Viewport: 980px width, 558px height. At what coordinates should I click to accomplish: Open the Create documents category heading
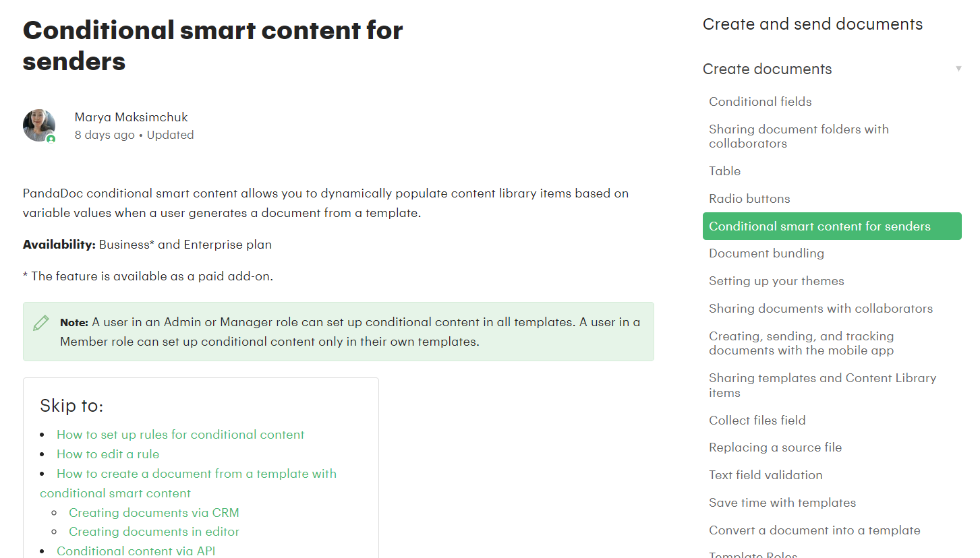point(767,69)
